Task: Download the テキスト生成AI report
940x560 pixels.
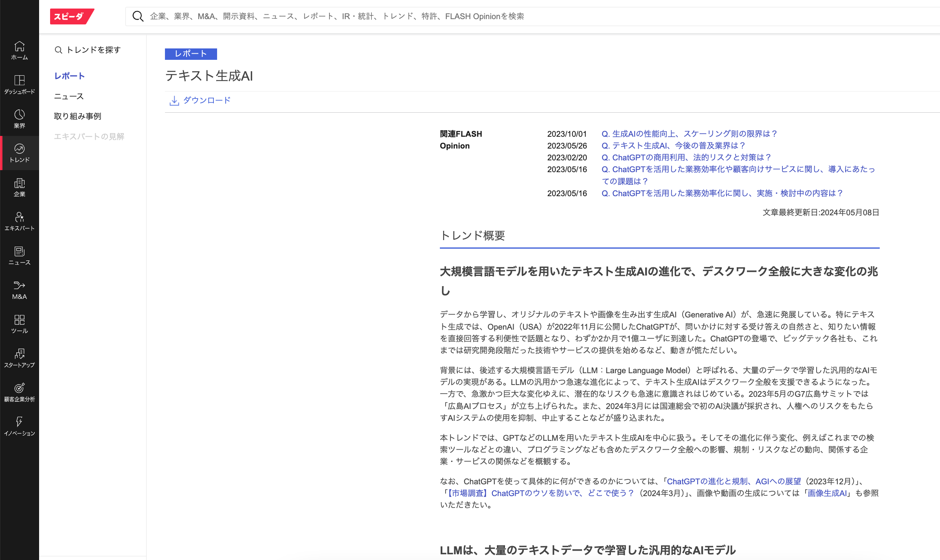Action: click(200, 100)
